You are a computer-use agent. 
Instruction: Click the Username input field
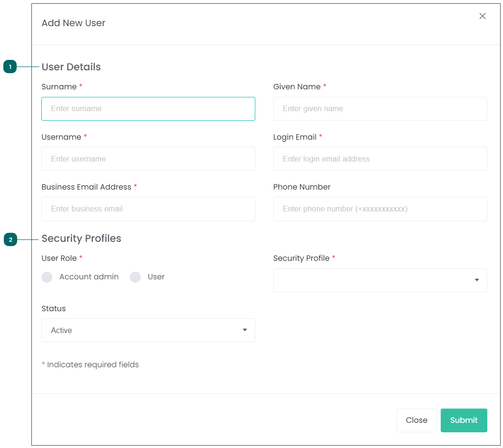click(x=148, y=159)
